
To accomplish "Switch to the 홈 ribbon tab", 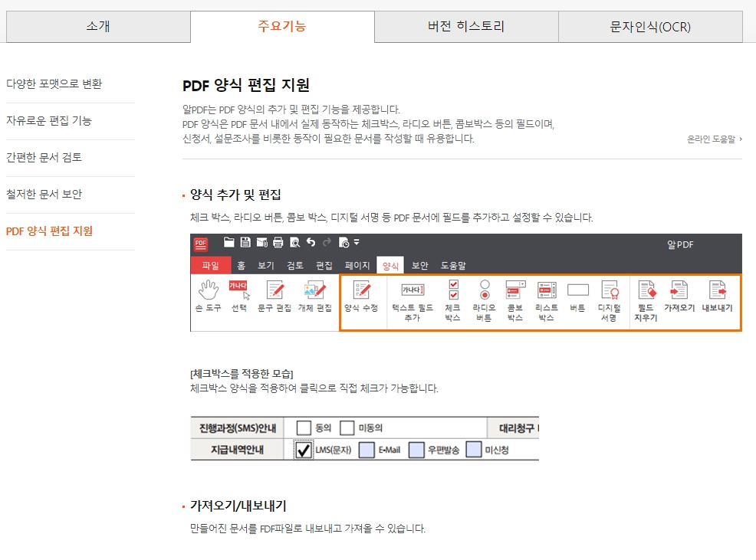I will (x=241, y=266).
